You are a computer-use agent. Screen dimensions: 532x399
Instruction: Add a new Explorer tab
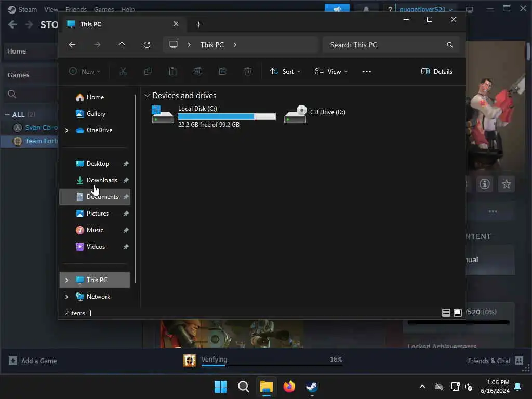[199, 24]
